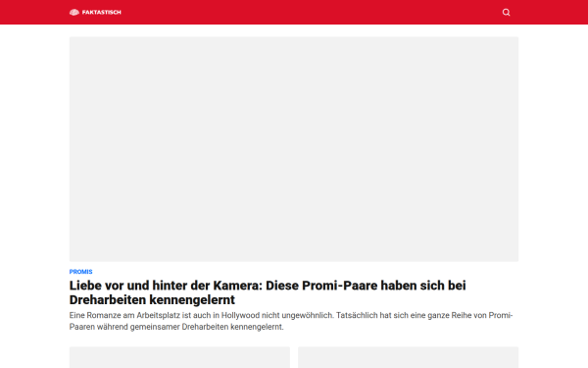The width and height of the screenshot is (588, 368).
Task: Click the large featured article image placeholder
Action: 294,149
